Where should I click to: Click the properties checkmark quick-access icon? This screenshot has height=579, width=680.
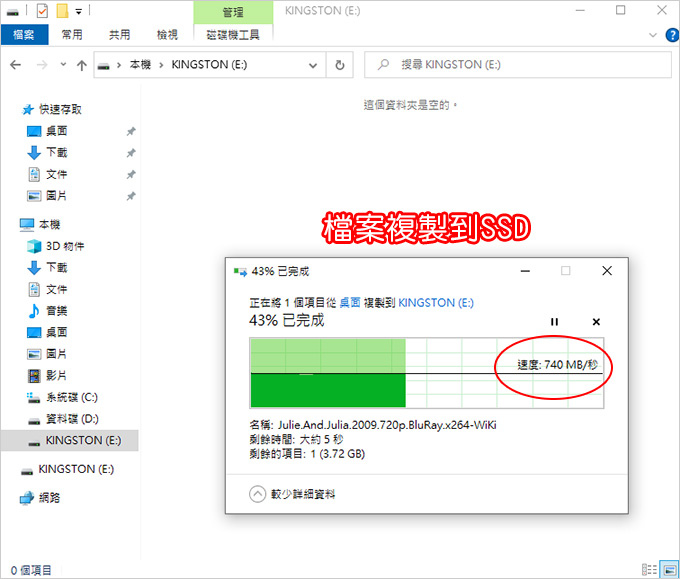42,11
